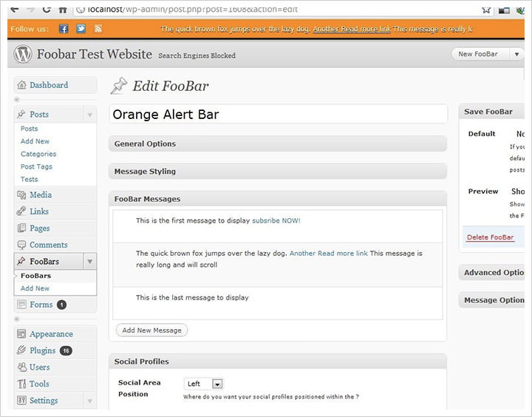
Task: Open the RSS feed icon in orange bar
Action: tap(98, 29)
